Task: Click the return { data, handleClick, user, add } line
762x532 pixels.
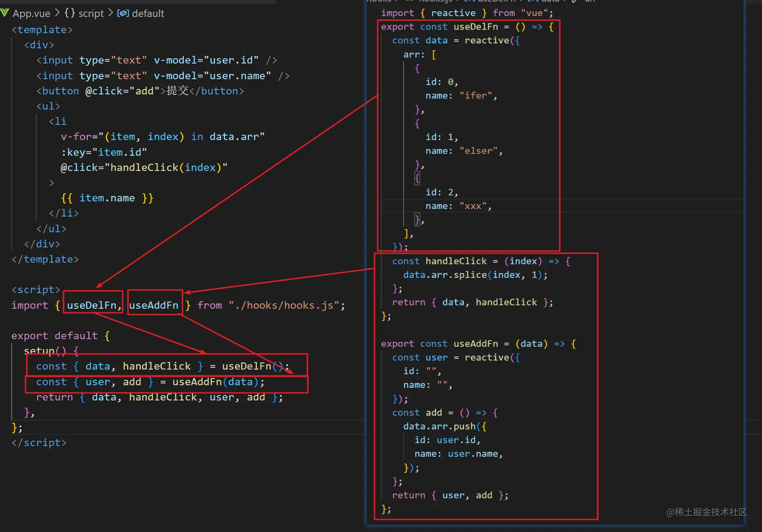Action: click(x=159, y=397)
